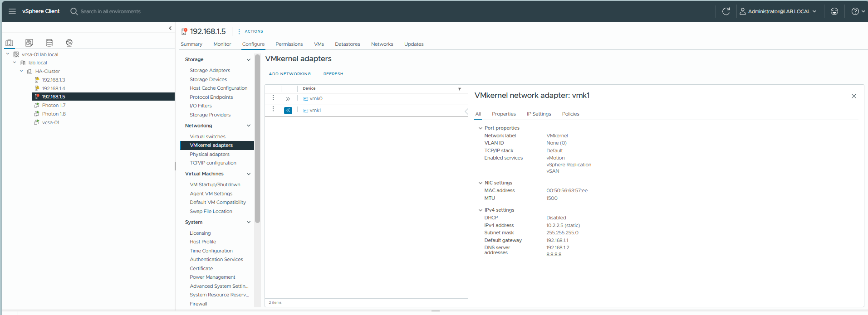This screenshot has width=868, height=315.
Task: Open the vmk0 row three-dot actions menu
Action: point(273,98)
